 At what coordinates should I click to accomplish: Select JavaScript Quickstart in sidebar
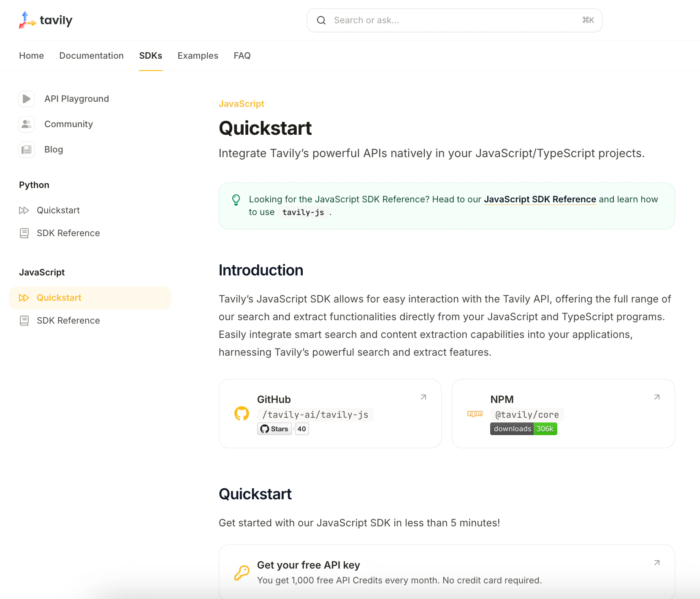pos(90,298)
